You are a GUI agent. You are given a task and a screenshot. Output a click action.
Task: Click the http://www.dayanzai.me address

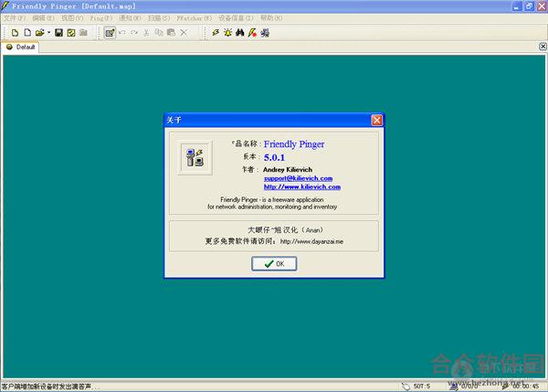coord(311,241)
